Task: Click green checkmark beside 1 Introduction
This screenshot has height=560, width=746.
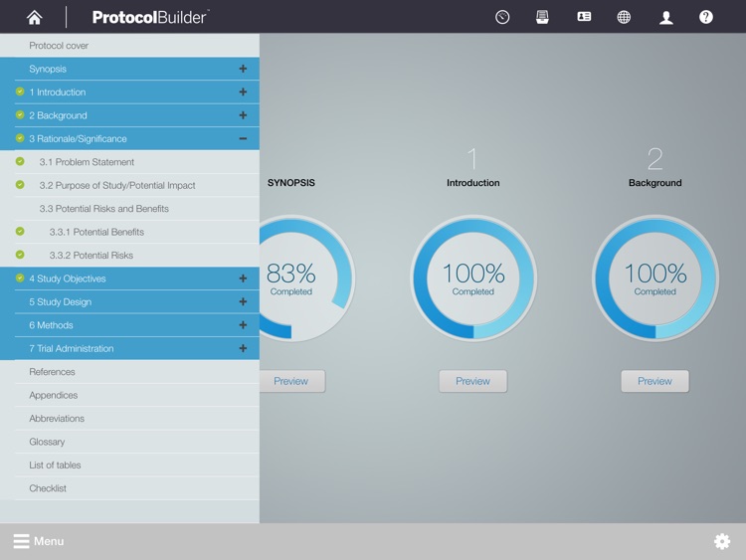Action: 20,92
